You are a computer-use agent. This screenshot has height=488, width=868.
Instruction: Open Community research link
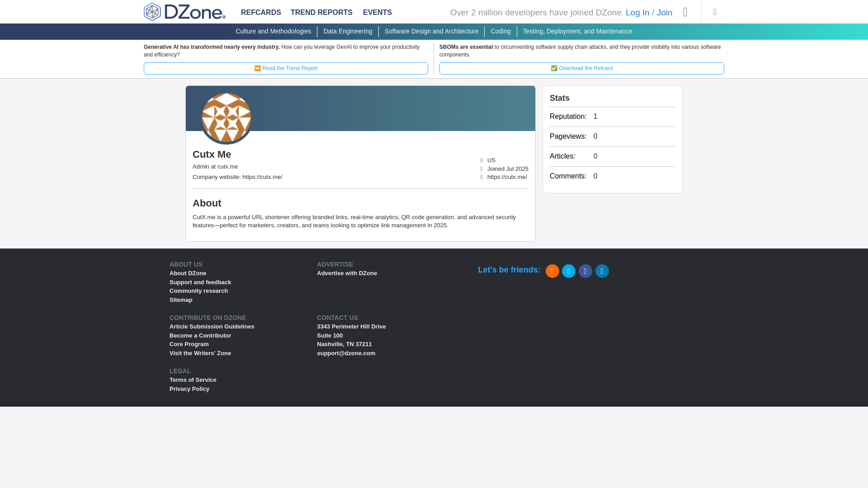(x=198, y=291)
